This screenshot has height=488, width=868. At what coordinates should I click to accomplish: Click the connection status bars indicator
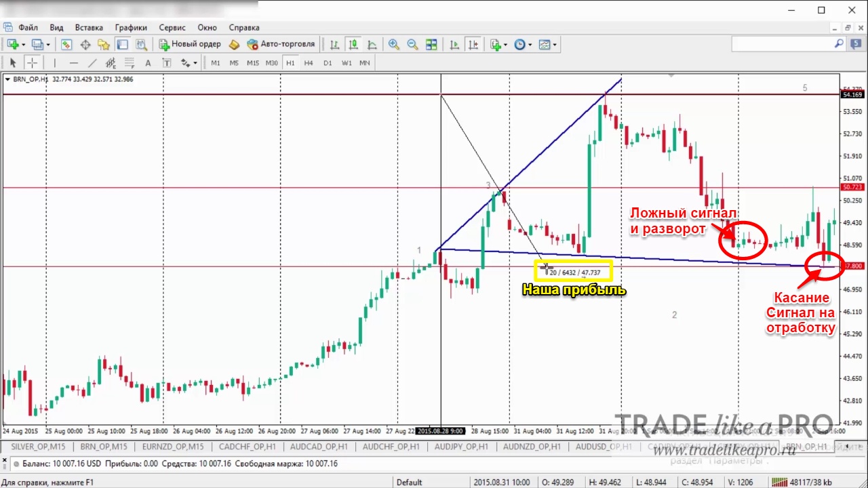[x=781, y=483]
